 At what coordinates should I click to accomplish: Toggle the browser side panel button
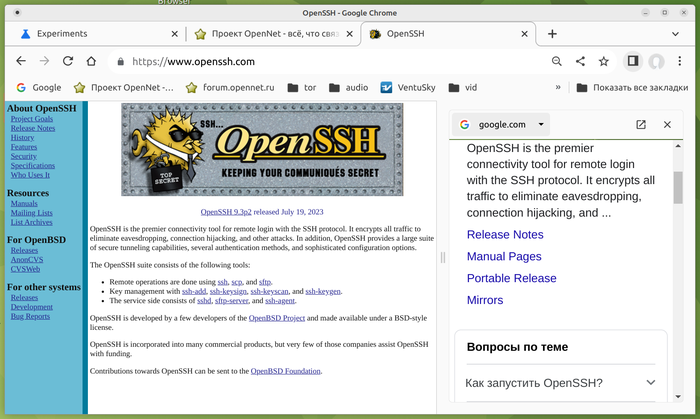pos(632,61)
